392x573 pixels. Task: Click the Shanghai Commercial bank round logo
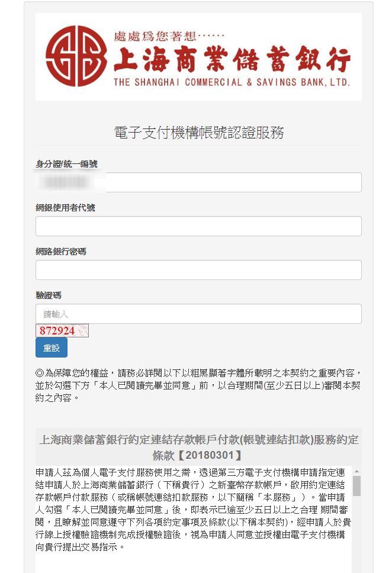click(x=76, y=56)
